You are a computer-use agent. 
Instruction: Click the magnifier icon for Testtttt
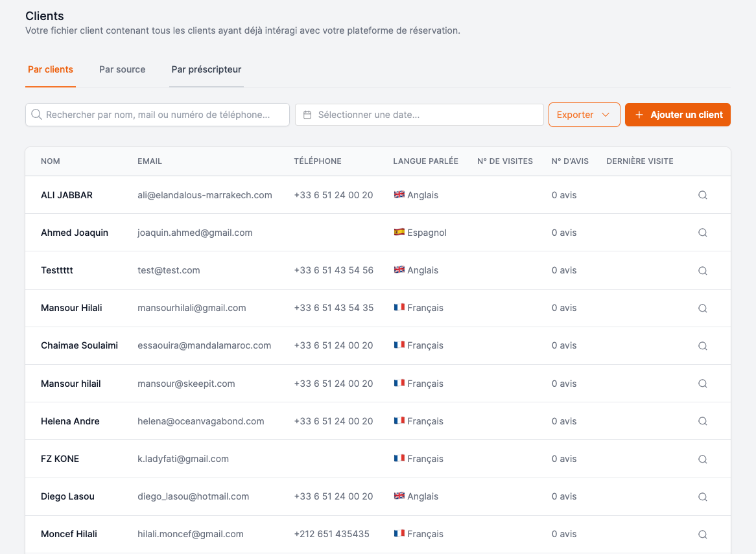702,270
